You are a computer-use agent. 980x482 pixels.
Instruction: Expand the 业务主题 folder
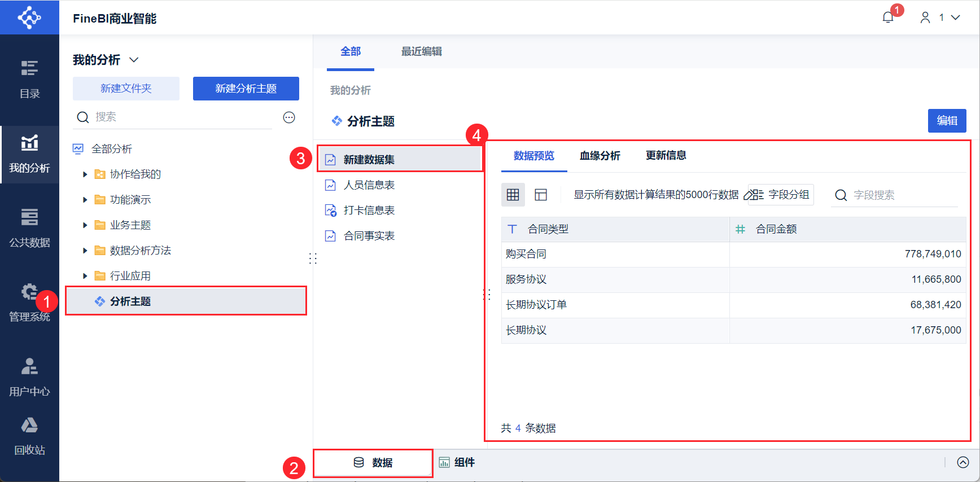point(85,225)
